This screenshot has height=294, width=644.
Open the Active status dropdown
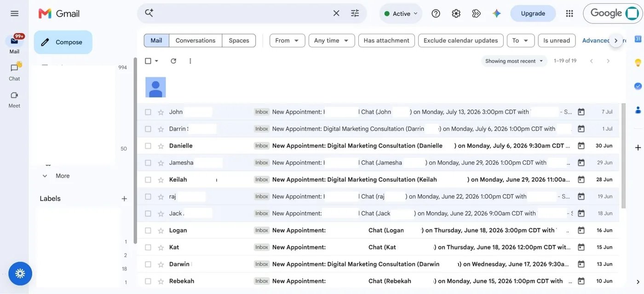point(401,13)
